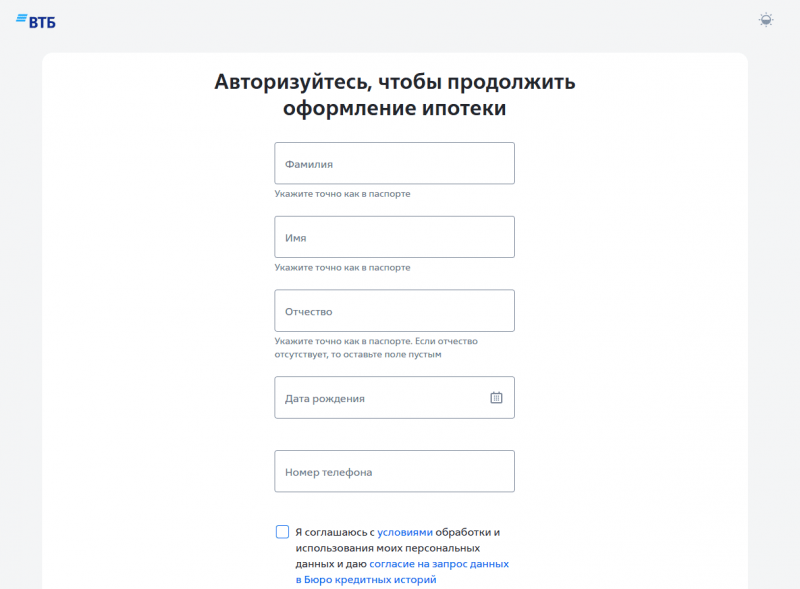800x589 pixels.
Task: Select the VTB brand mark to go home
Action: point(37,18)
